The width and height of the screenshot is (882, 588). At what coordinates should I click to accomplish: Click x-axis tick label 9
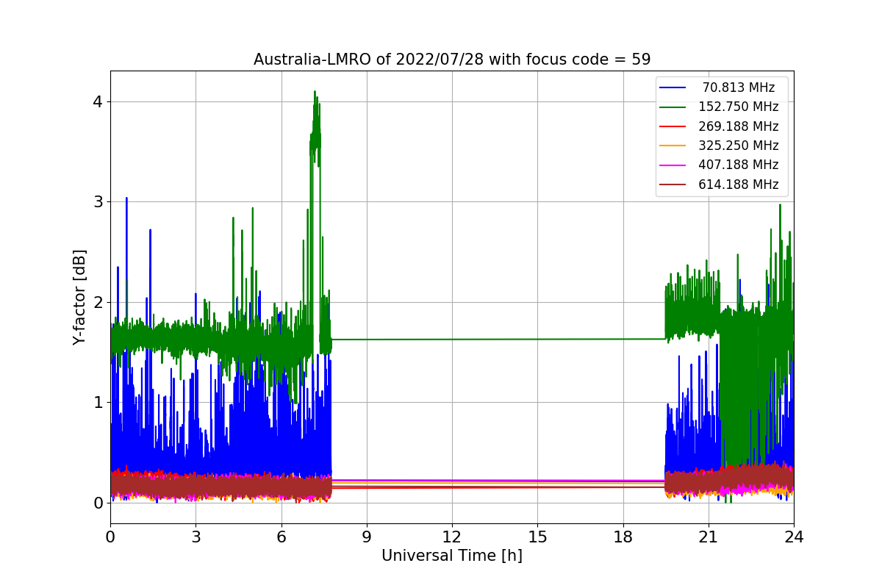pos(367,537)
